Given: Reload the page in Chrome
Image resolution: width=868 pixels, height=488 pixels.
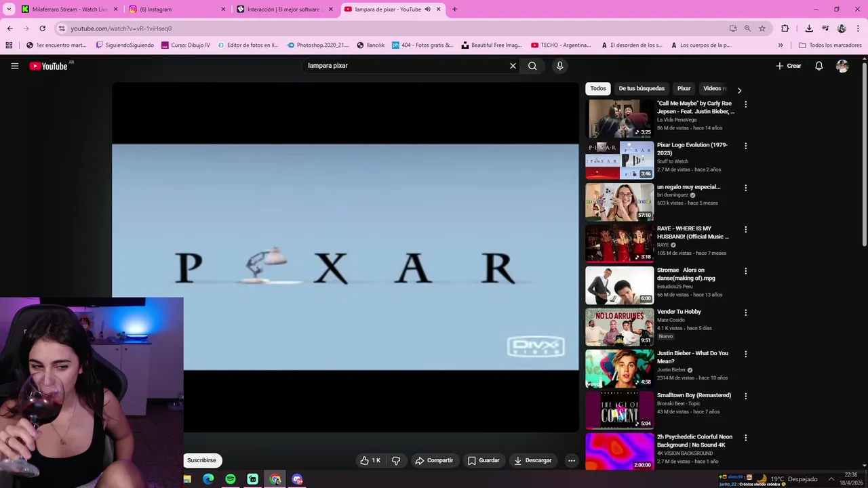Looking at the screenshot, I should tap(42, 28).
